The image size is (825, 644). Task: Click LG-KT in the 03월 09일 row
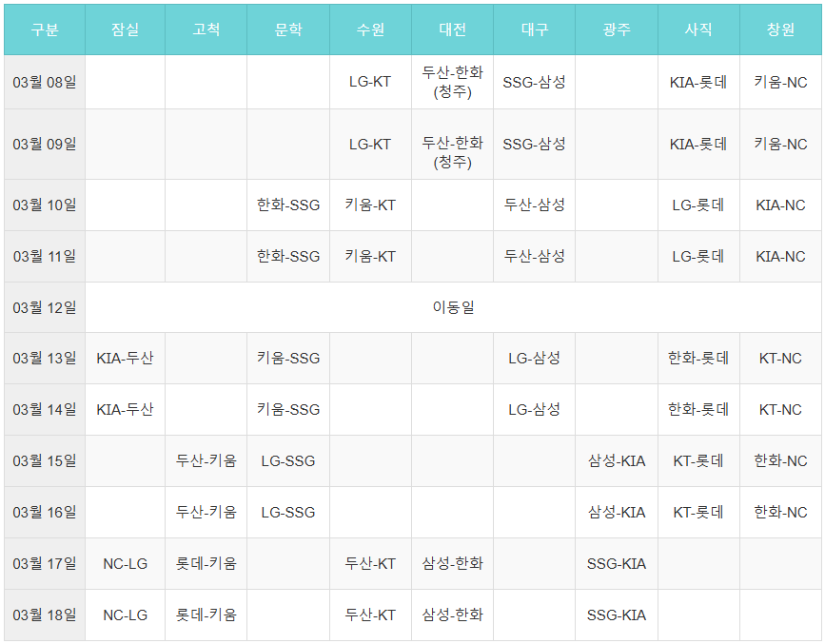370,145
